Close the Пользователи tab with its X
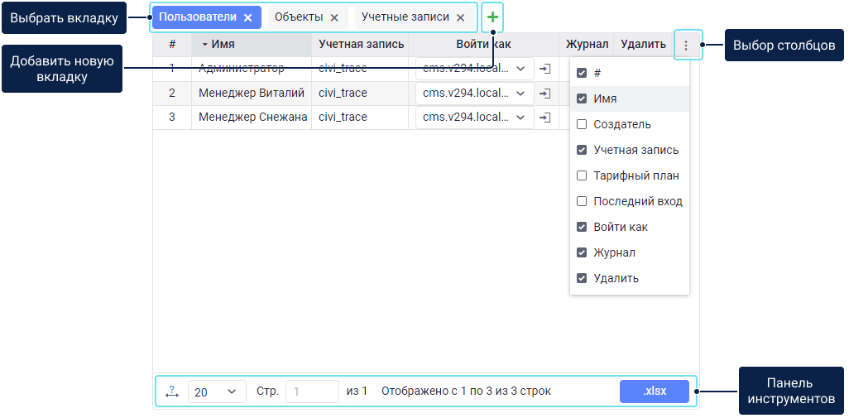This screenshot has width=868, height=418. click(247, 17)
